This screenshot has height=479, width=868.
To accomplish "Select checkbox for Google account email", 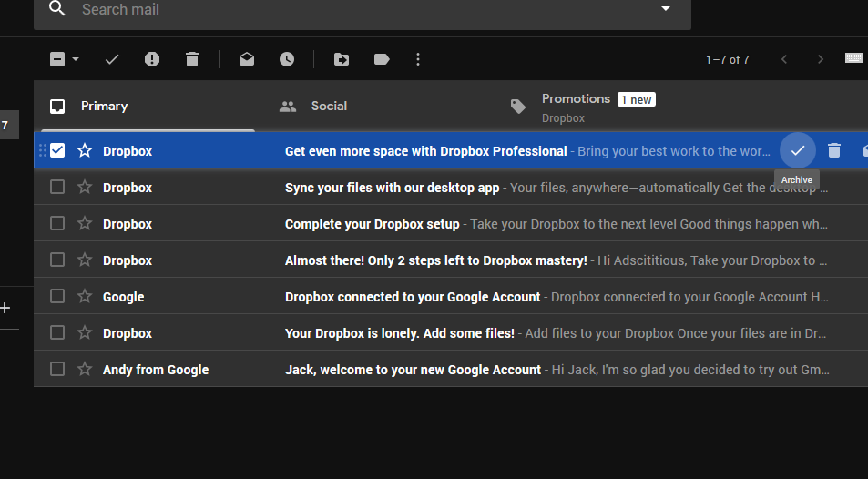I will 57,296.
